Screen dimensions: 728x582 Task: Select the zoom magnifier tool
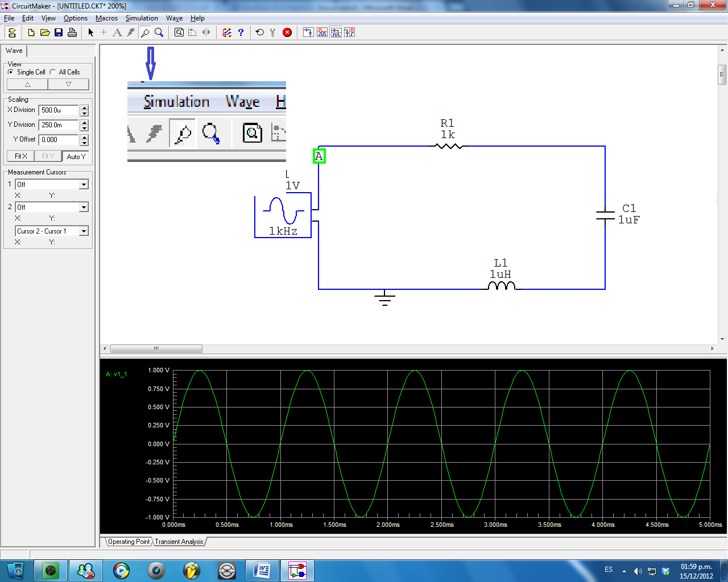click(x=159, y=32)
